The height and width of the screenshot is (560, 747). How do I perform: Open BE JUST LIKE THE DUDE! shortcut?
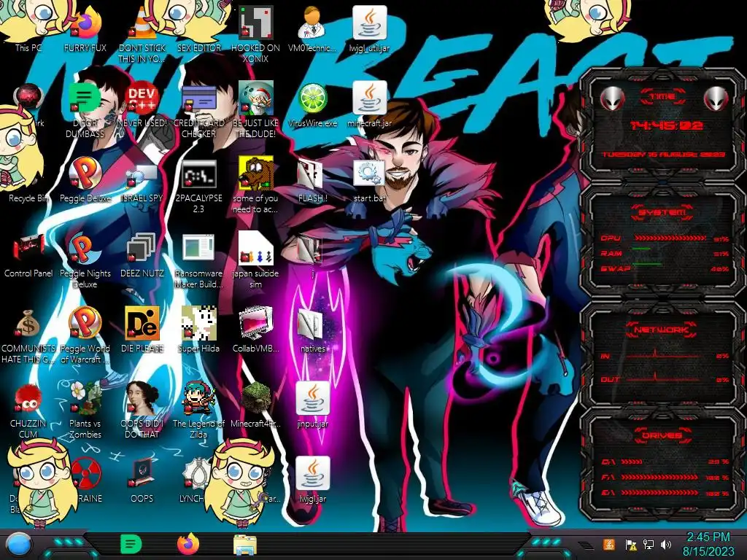(255, 109)
